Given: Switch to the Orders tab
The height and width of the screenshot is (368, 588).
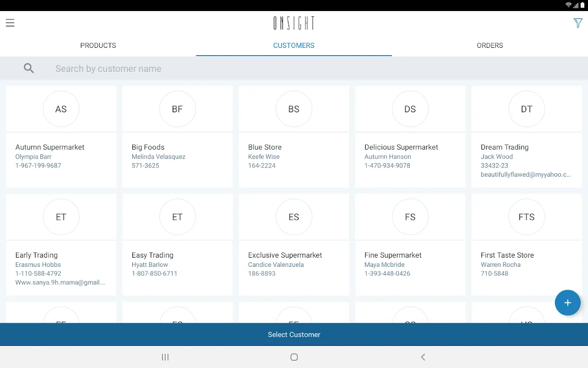Looking at the screenshot, I should tap(490, 46).
